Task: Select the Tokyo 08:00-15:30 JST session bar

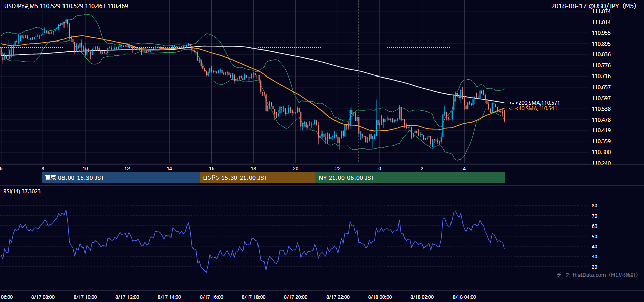Action: point(121,178)
